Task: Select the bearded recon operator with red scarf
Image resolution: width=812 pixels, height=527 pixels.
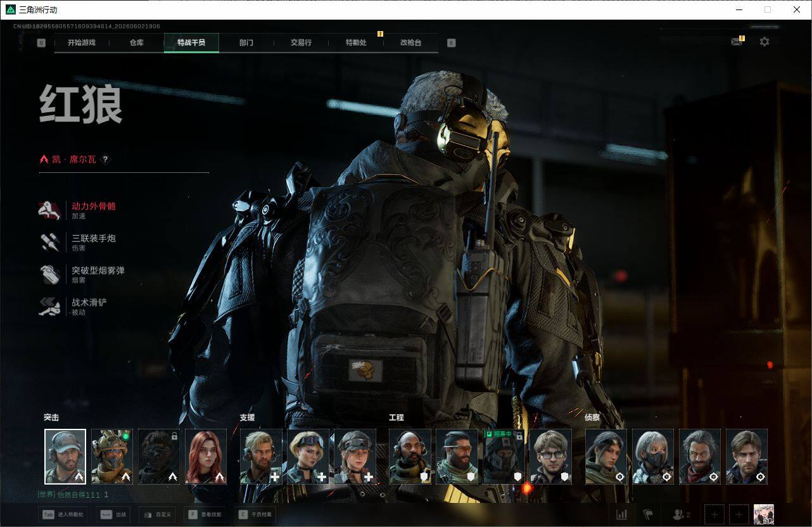Action: click(700, 457)
